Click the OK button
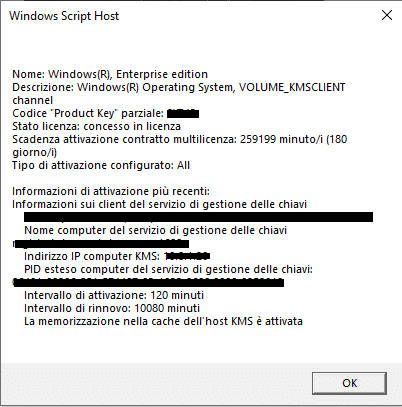 349,383
